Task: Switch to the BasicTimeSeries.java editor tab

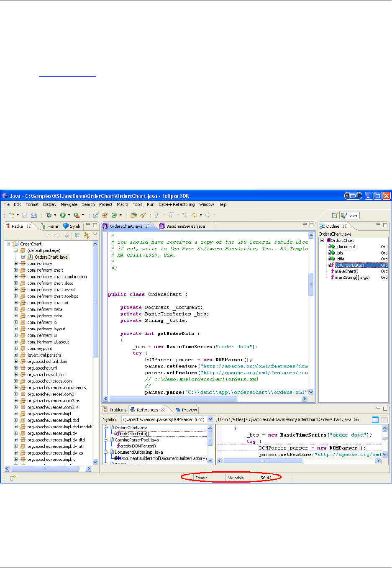Action: [185, 226]
